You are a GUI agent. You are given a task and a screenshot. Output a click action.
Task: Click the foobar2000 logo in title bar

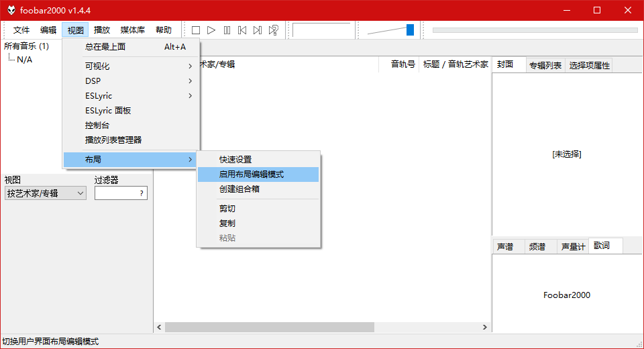coord(11,10)
